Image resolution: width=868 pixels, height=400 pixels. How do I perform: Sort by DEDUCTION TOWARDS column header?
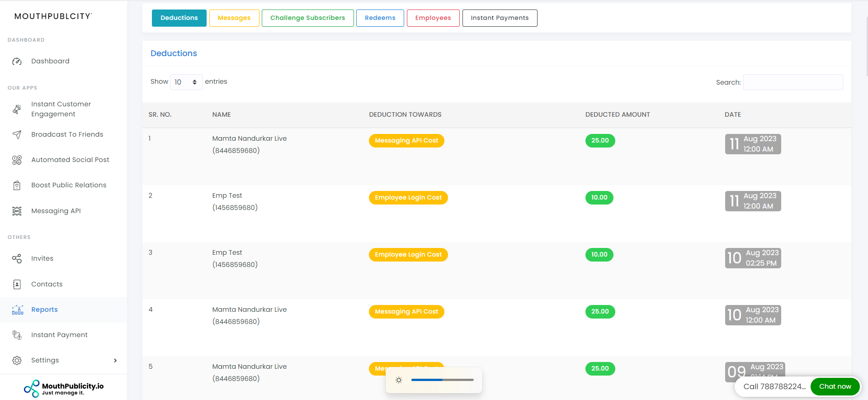(x=405, y=114)
